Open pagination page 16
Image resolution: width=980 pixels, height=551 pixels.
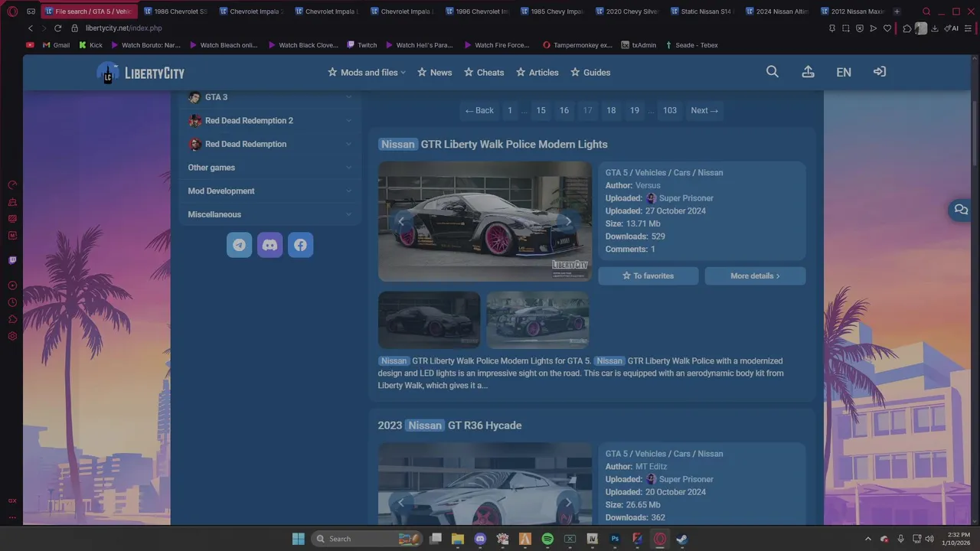tap(564, 110)
